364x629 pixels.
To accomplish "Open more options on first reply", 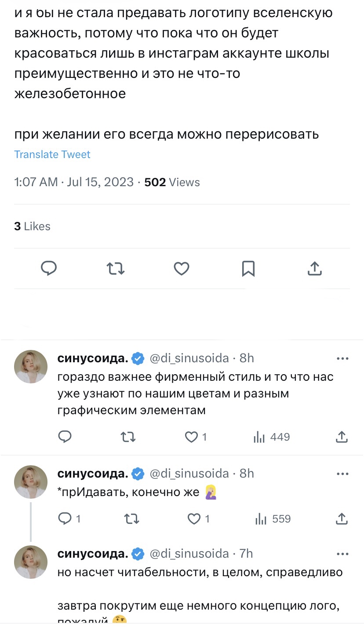I will pos(342,359).
